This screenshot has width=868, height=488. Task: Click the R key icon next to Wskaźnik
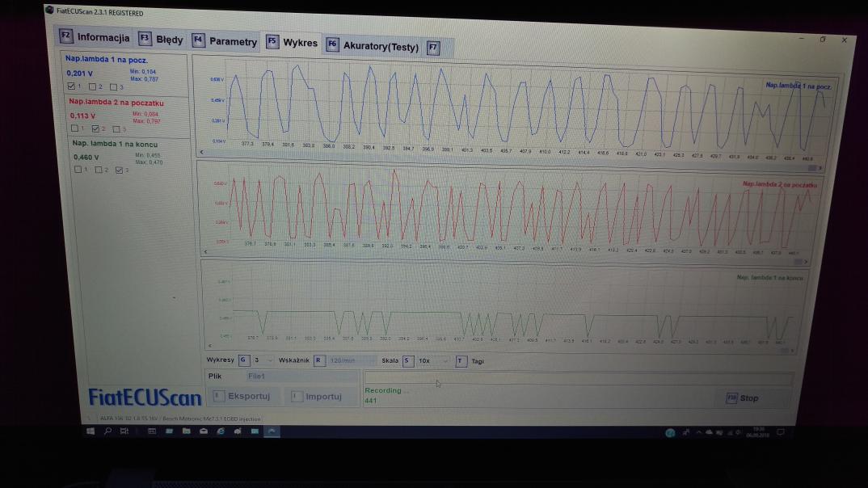[319, 360]
